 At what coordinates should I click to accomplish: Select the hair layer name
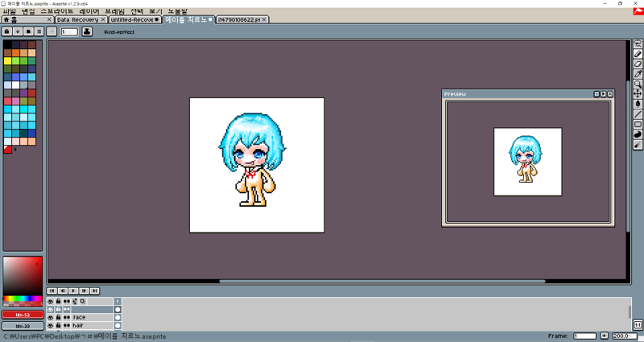pyautogui.click(x=78, y=326)
